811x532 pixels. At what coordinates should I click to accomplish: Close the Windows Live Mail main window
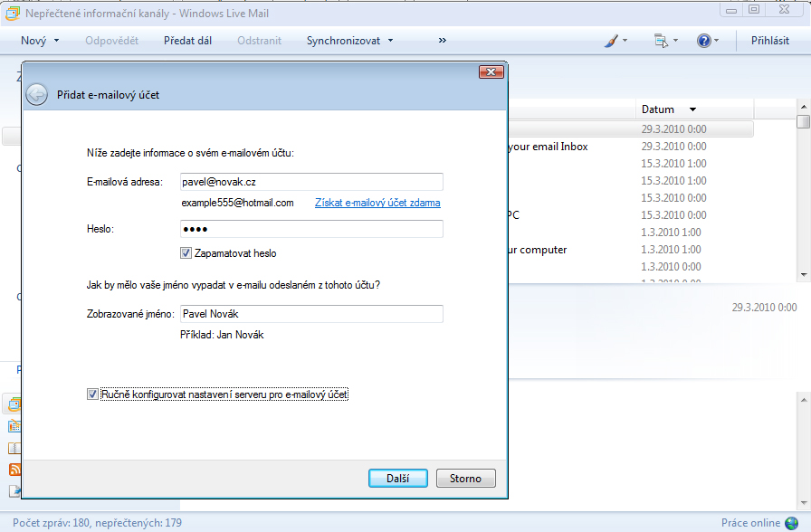pyautogui.click(x=785, y=9)
